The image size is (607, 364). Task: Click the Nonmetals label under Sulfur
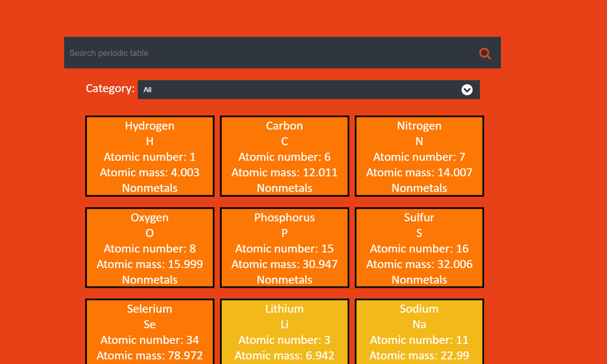click(x=419, y=280)
